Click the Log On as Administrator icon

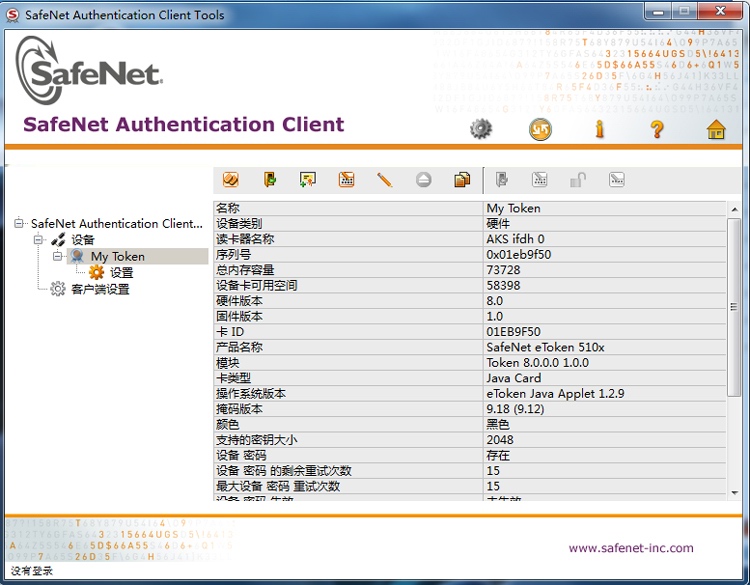pyautogui.click(x=501, y=180)
